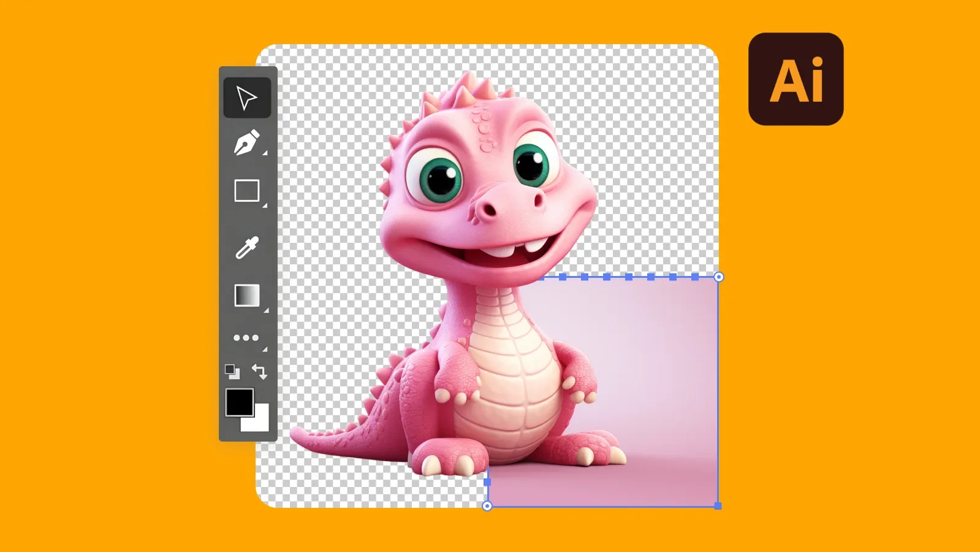Click the top-right circular selection handle
The height and width of the screenshot is (552, 980).
point(719,277)
